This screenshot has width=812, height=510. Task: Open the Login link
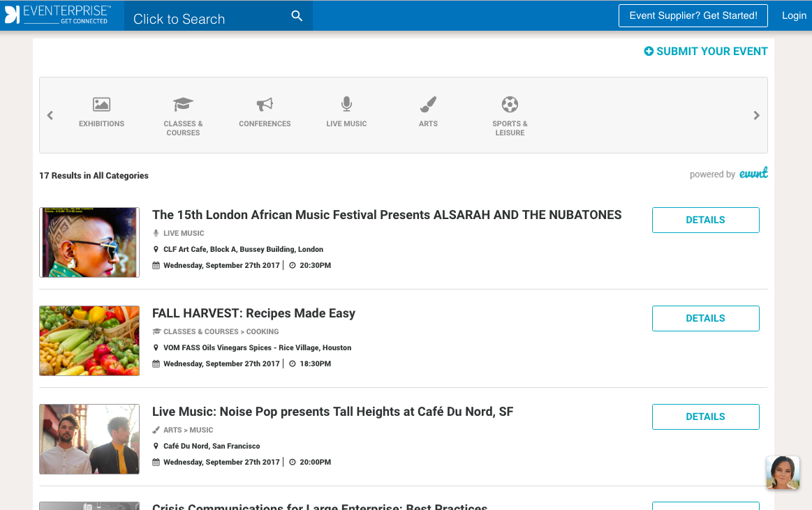[794, 15]
